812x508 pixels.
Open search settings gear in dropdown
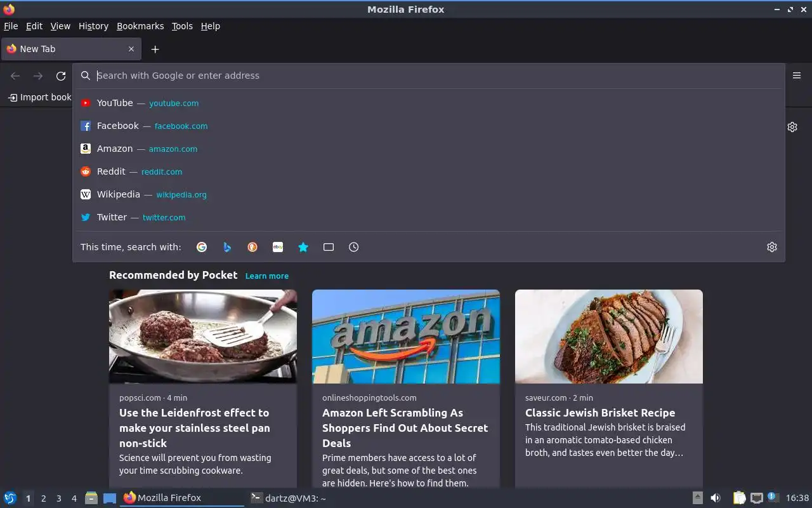(x=772, y=247)
